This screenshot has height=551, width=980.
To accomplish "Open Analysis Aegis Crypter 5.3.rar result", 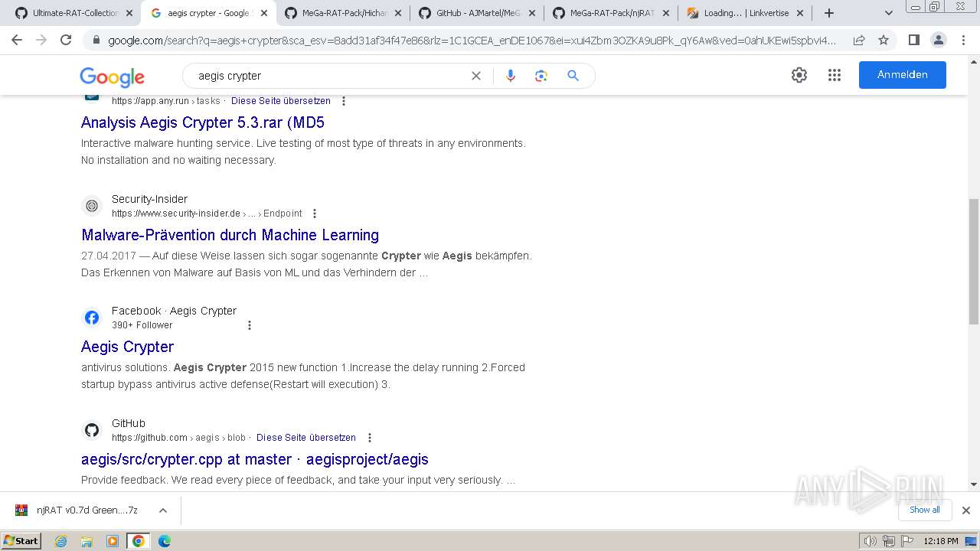I will tap(203, 122).
